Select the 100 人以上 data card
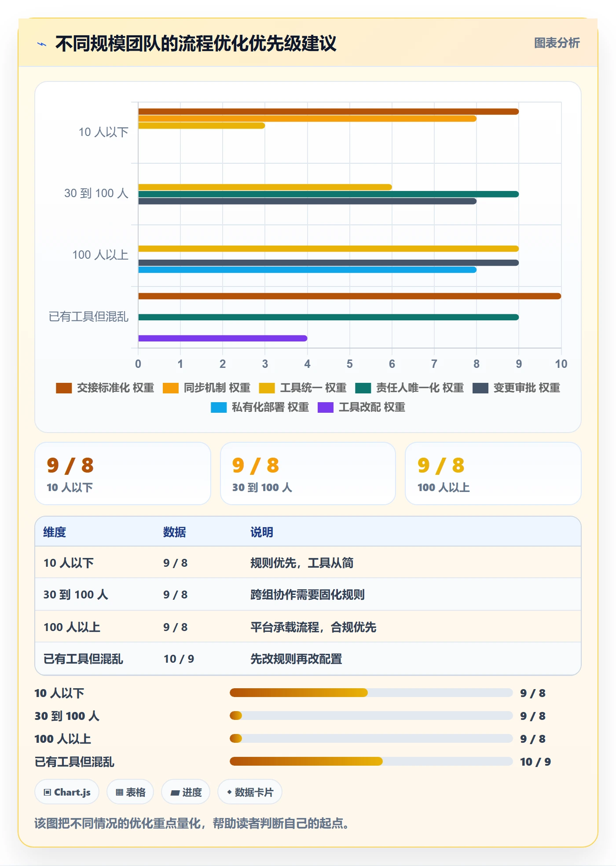The height and width of the screenshot is (866, 616). 493,473
